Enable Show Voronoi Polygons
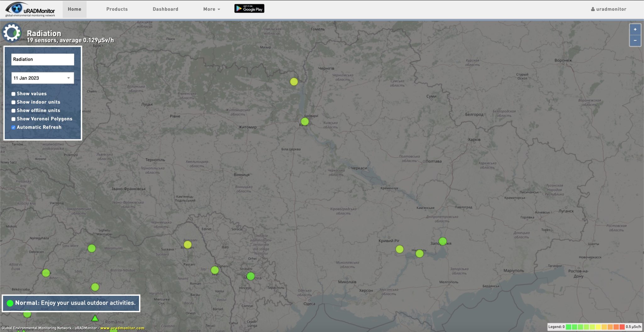The image size is (644, 332). 13,119
